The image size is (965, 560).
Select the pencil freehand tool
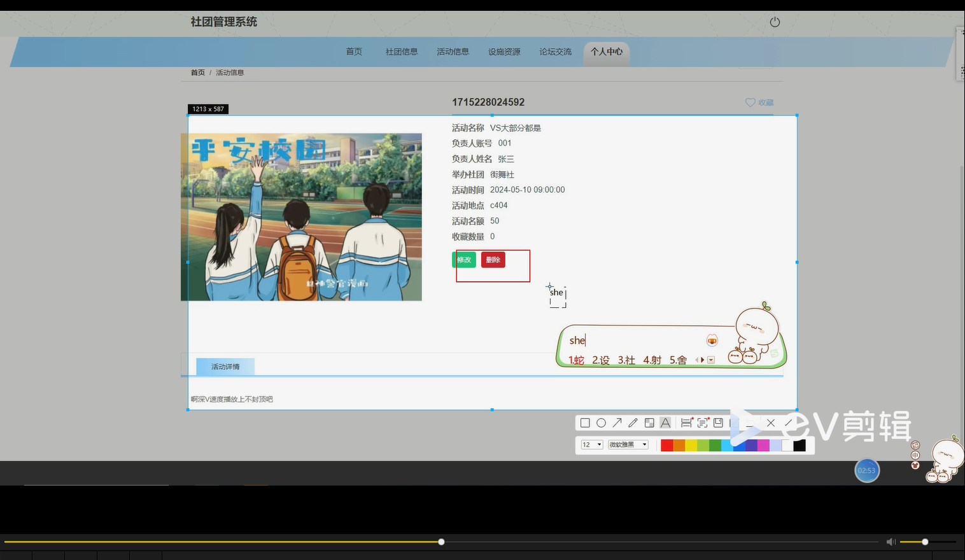click(633, 423)
